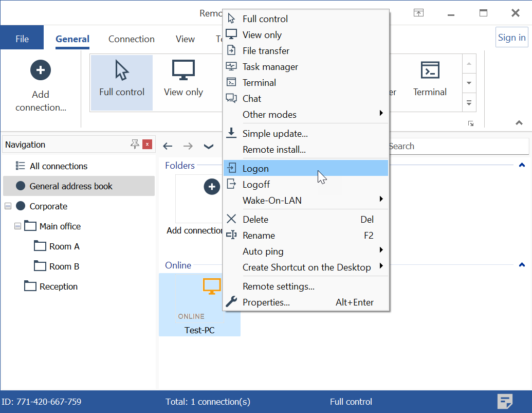The width and height of the screenshot is (532, 413).
Task: Close the Navigation panel
Action: (148, 145)
